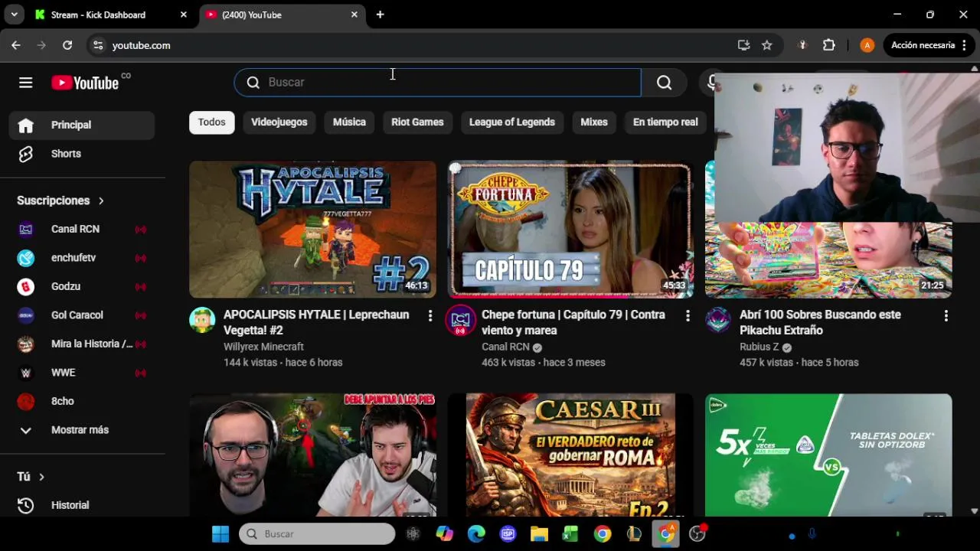Select the Videojuegos filter chip
This screenshot has width=980, height=551.
point(279,122)
